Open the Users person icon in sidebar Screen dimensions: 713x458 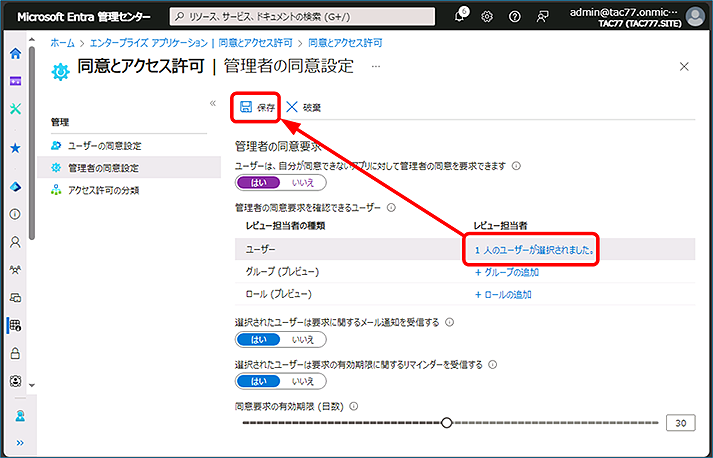tap(15, 242)
